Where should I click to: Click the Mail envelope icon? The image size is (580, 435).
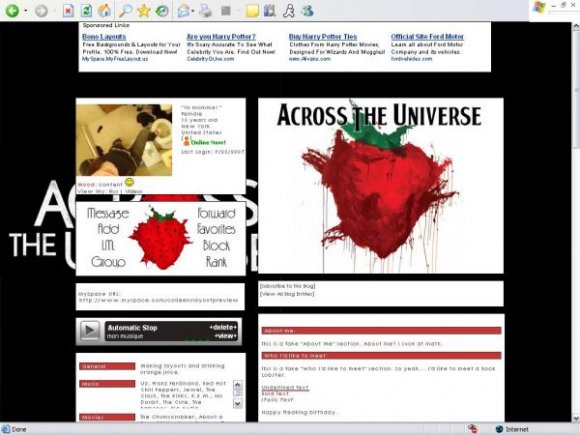click(x=183, y=11)
